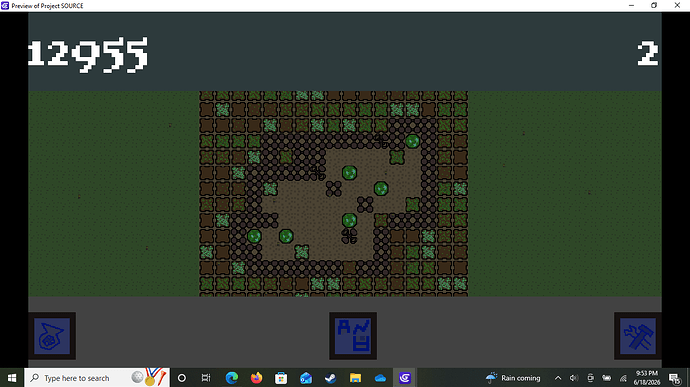Select the clover symbol embedded in the top stone wall
Screen dimensions: 690x387
[x=381, y=141]
